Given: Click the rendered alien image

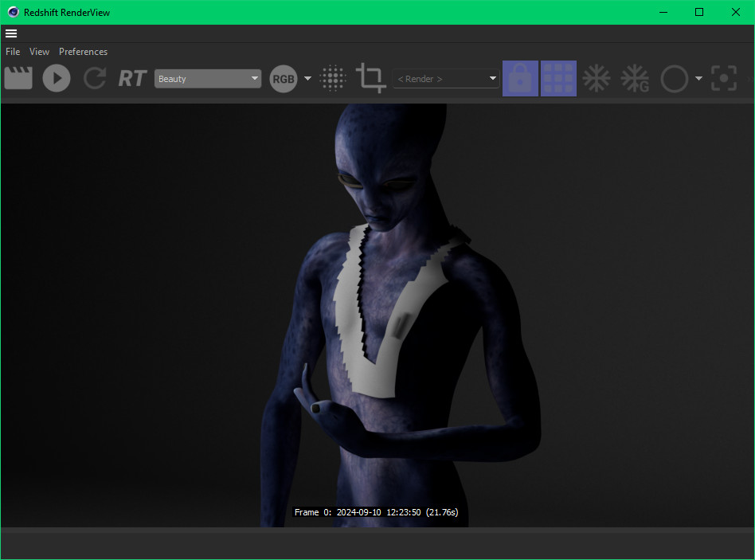Looking at the screenshot, I should pyautogui.click(x=377, y=315).
